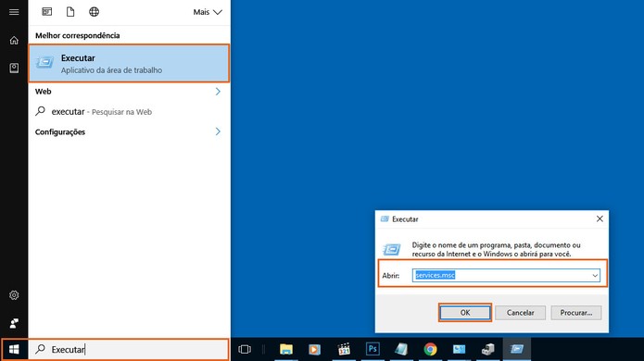
Task: Filter search results by Documents icon
Action: 70,12
